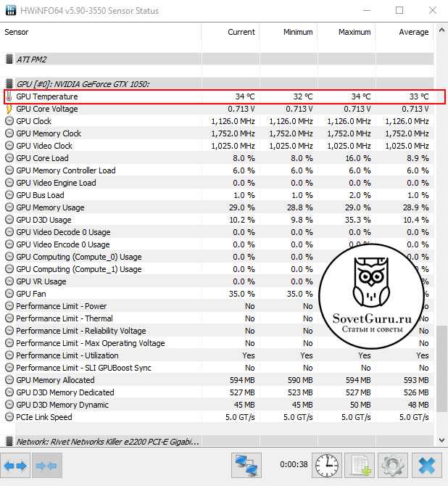Click the Maximum column header
448x486 pixels.
(x=355, y=32)
